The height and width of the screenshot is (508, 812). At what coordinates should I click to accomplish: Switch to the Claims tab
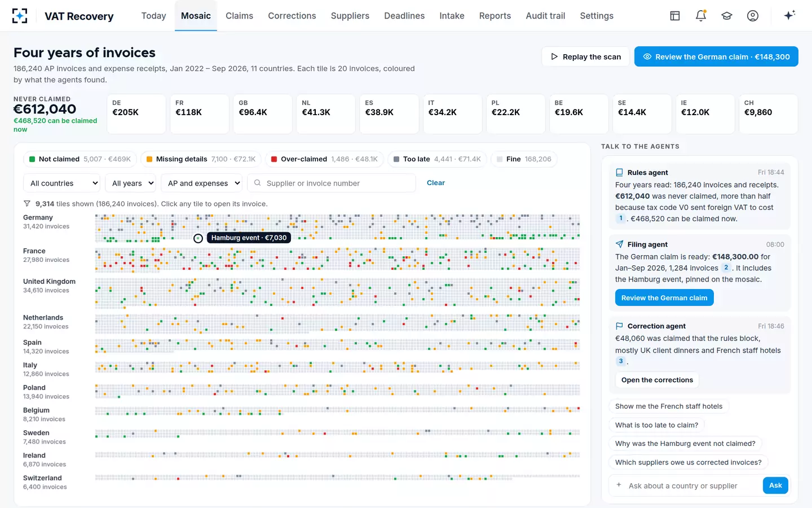[x=239, y=16]
